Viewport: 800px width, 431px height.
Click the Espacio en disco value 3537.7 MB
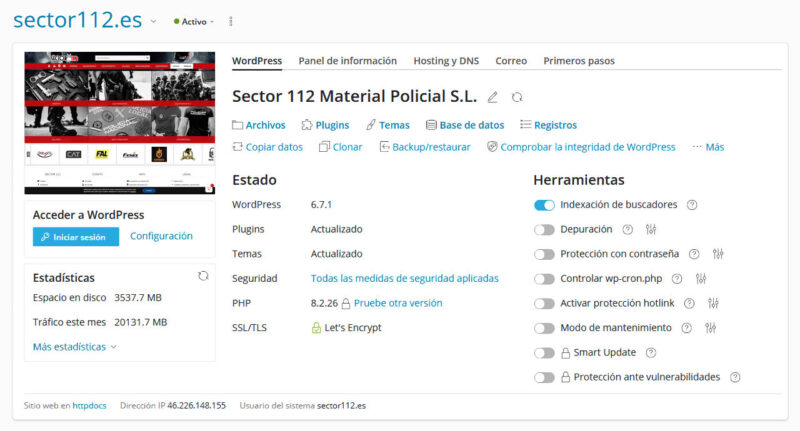pos(138,298)
